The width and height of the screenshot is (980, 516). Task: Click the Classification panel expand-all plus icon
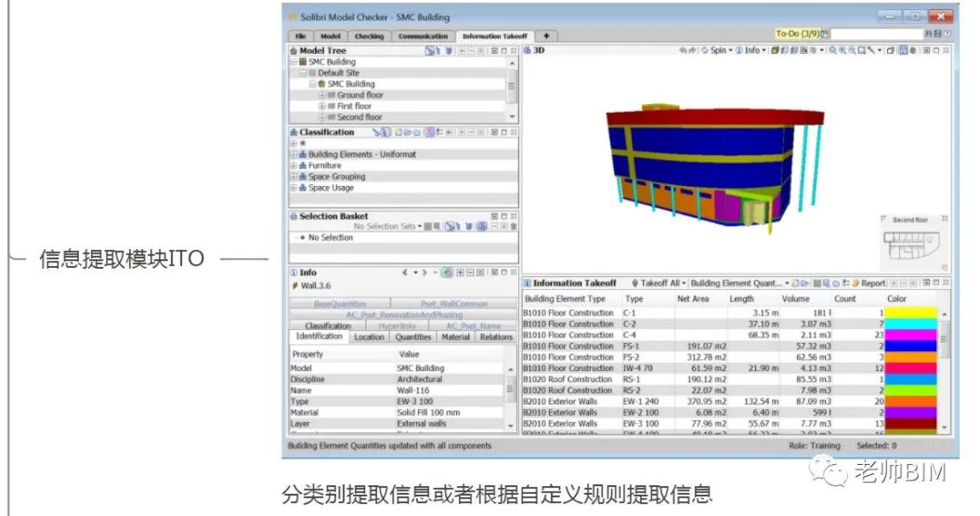pyautogui.click(x=462, y=133)
